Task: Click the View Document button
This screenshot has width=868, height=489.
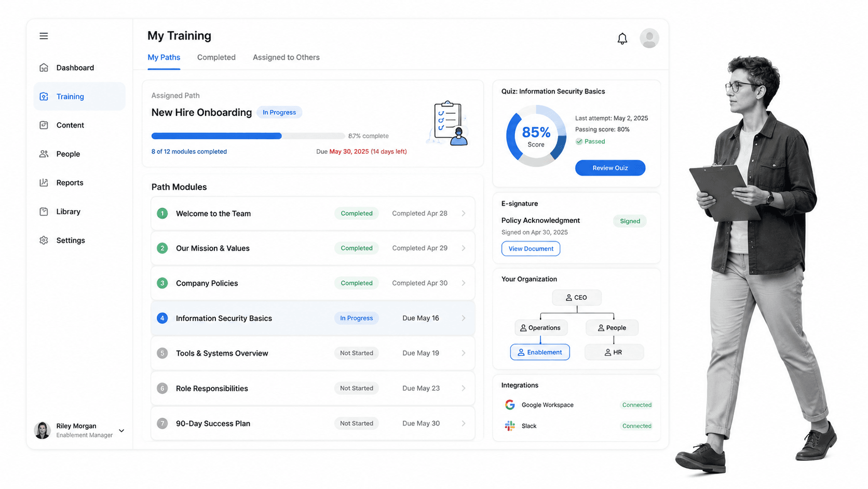Action: pos(531,249)
